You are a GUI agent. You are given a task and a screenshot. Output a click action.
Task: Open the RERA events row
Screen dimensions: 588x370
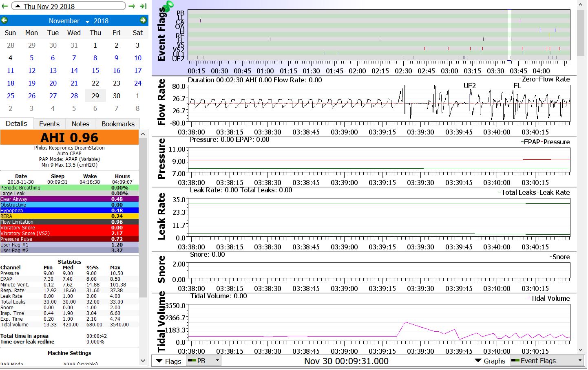tap(69, 216)
